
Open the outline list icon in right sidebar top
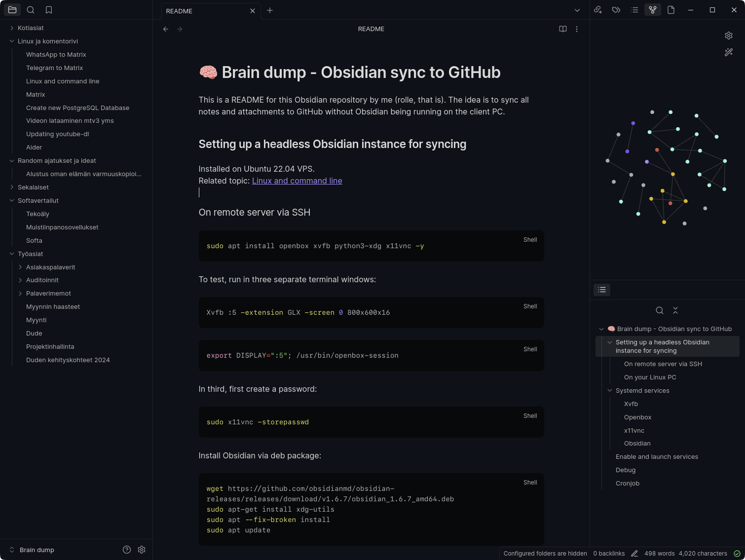[x=634, y=10]
